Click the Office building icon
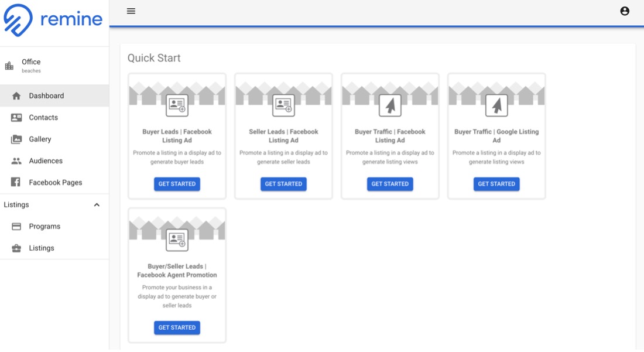The height and width of the screenshot is (352, 644). pyautogui.click(x=9, y=66)
